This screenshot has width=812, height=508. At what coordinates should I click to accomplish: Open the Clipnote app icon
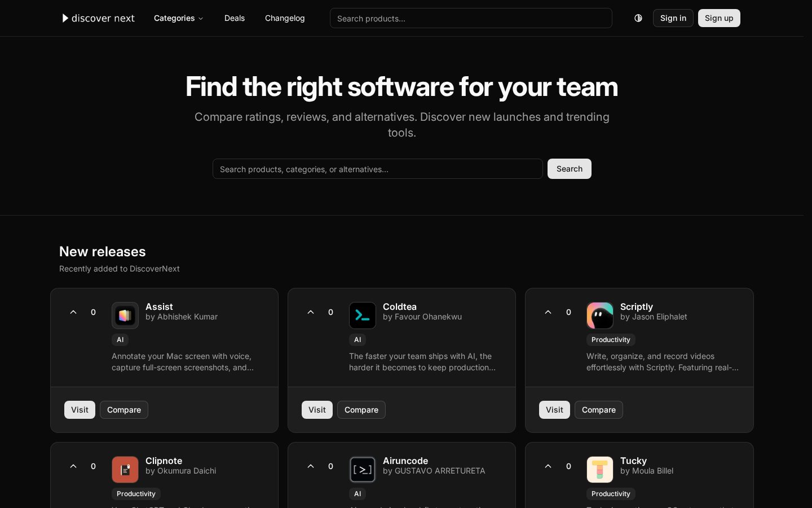[x=125, y=470]
